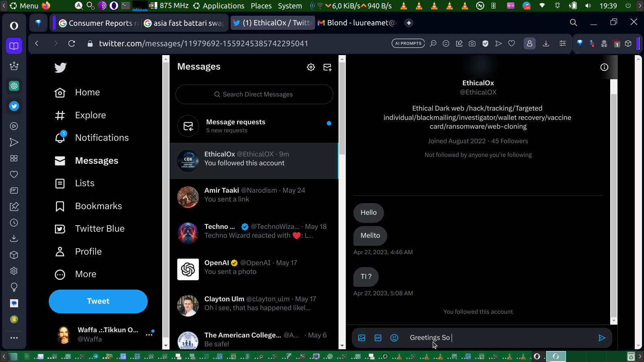
Task: Open the Opera main menu logo
Action: (14, 26)
